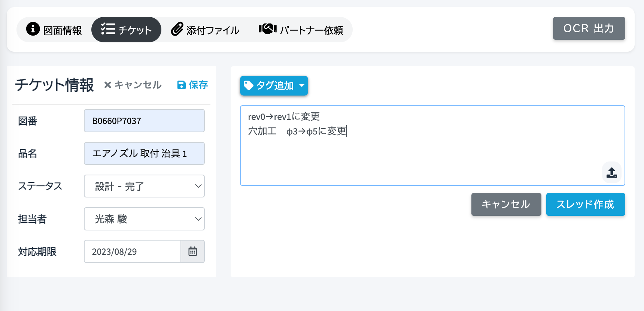644x311 pixels.
Task: Click the checklist icon on チケット tab
Action: pos(108,29)
